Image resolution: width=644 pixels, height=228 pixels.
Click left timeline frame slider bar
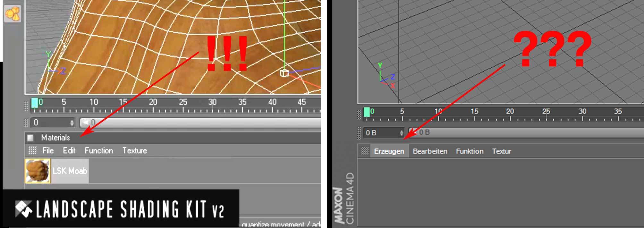(x=200, y=122)
